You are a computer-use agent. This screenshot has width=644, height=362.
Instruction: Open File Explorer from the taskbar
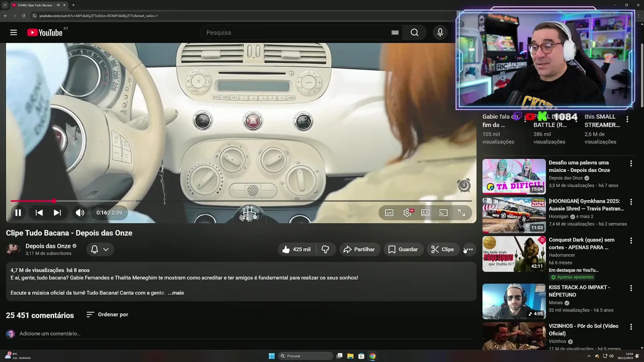[x=350, y=356]
